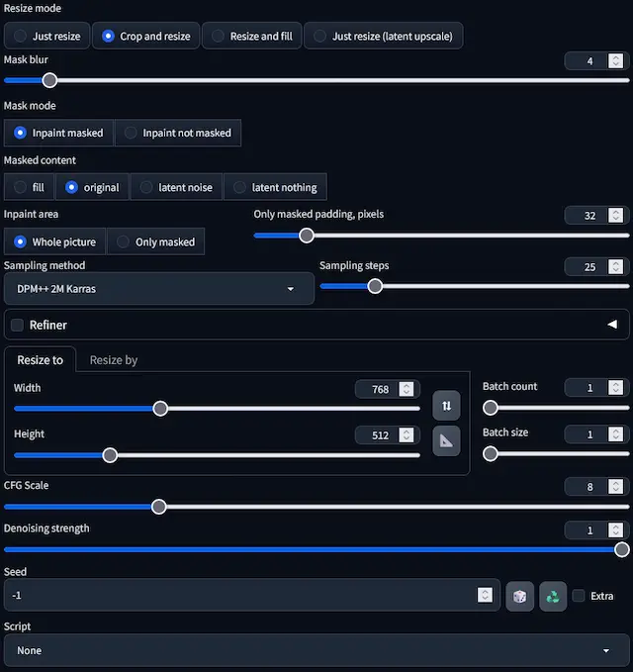Click the Mask blur number stepper
633x672 pixels.
pos(616,61)
